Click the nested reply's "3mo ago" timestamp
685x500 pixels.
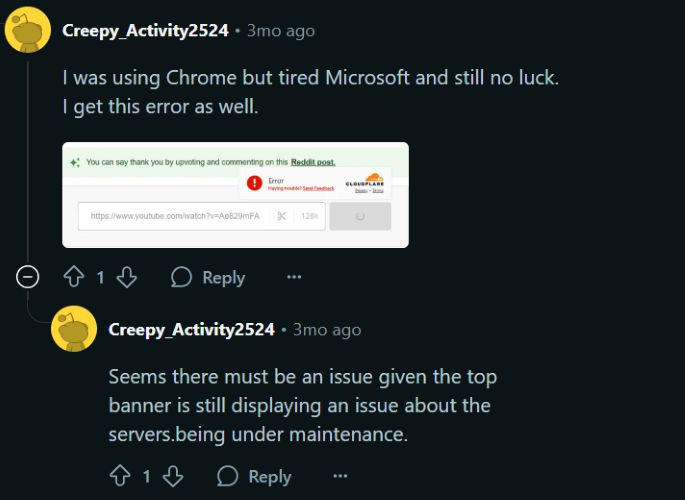327,330
